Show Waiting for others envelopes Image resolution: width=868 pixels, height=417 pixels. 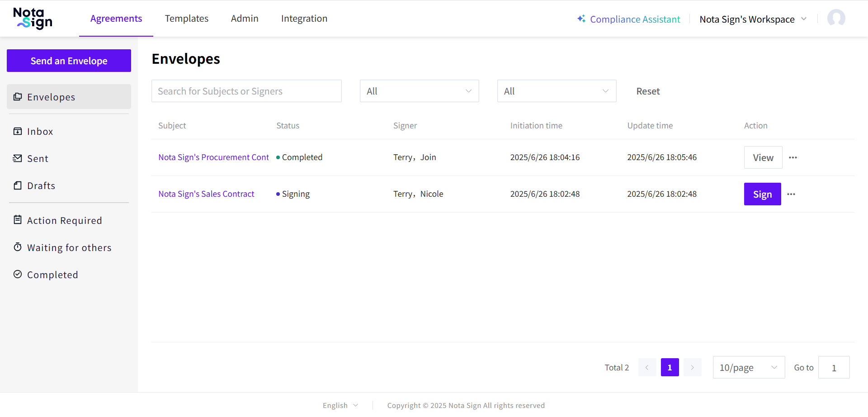[69, 248]
